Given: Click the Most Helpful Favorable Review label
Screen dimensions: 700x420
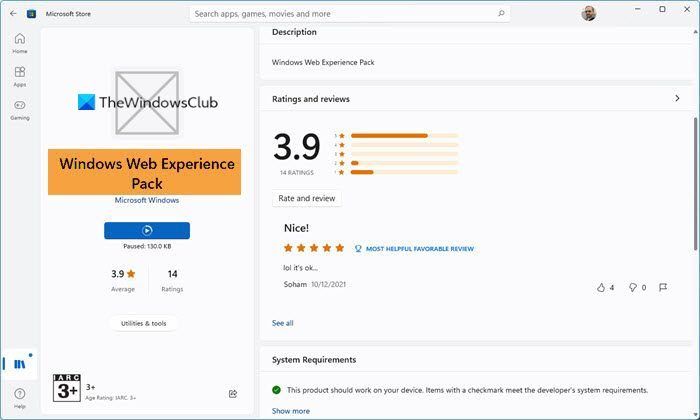Looking at the screenshot, I should pos(420,249).
